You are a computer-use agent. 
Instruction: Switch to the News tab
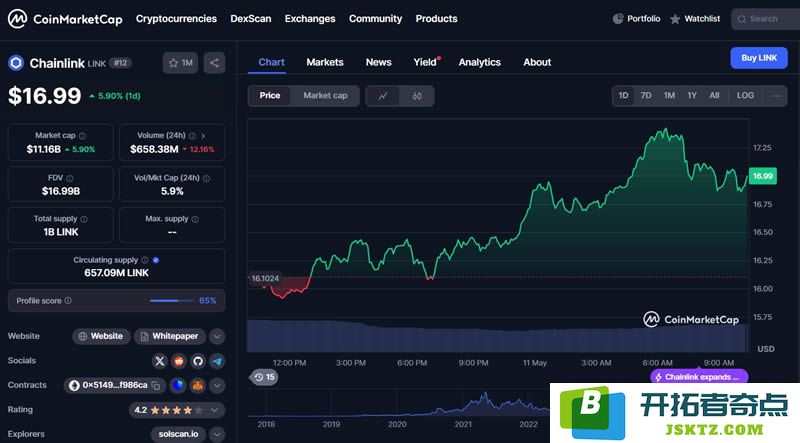(x=378, y=62)
